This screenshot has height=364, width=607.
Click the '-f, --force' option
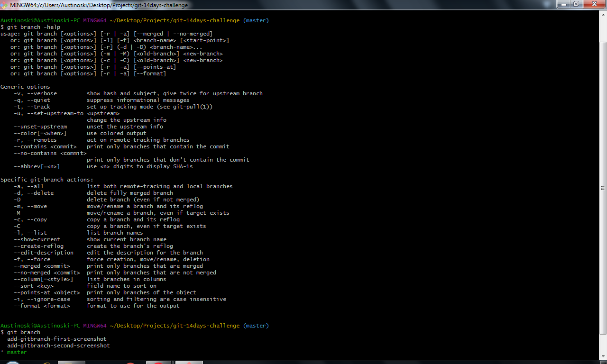[x=32, y=259]
